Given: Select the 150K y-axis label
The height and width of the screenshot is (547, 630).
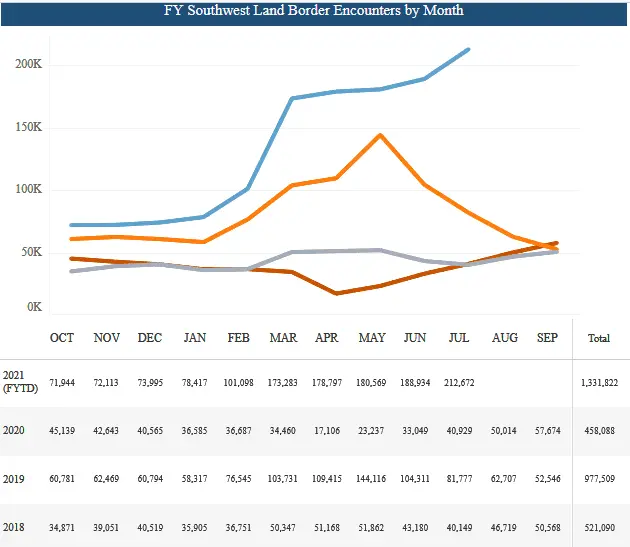Looking at the screenshot, I should click(x=29, y=127).
